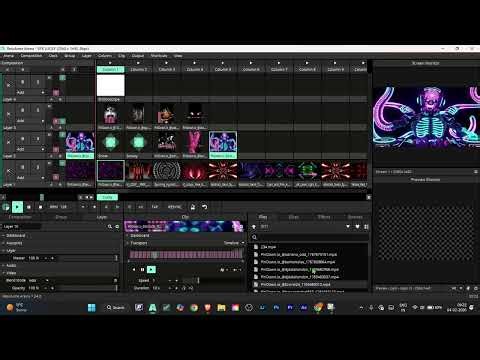Click the clip play backwards button

coord(134,269)
